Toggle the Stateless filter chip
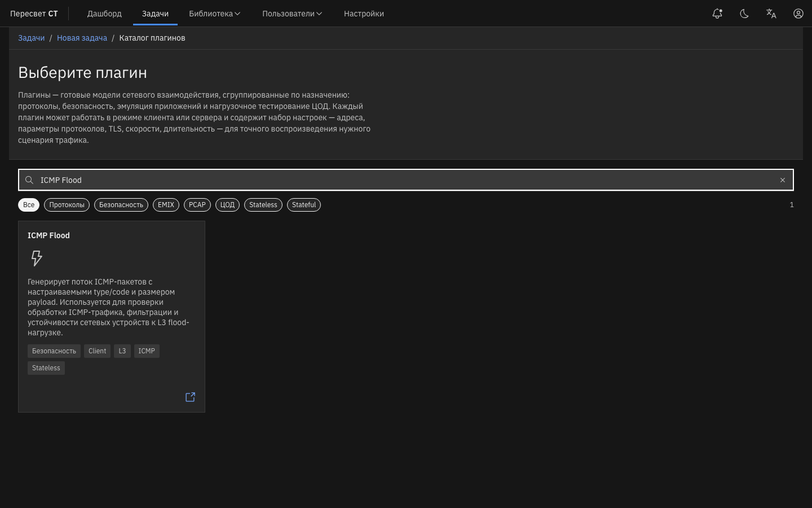 tap(263, 205)
